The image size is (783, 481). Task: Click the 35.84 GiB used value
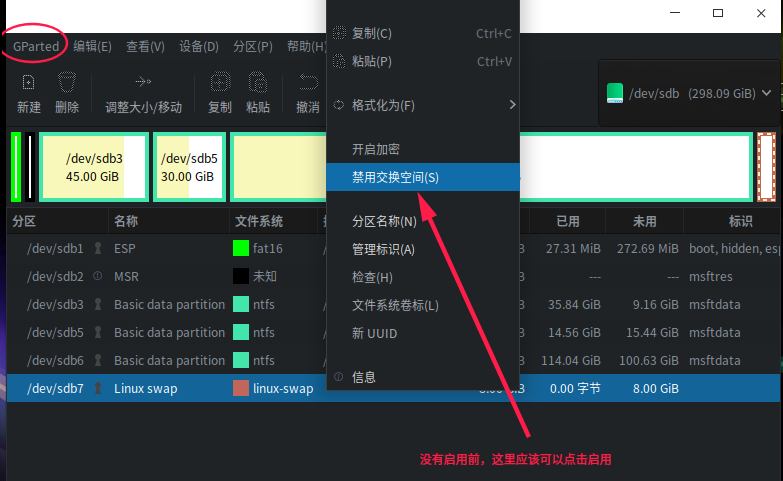(574, 304)
